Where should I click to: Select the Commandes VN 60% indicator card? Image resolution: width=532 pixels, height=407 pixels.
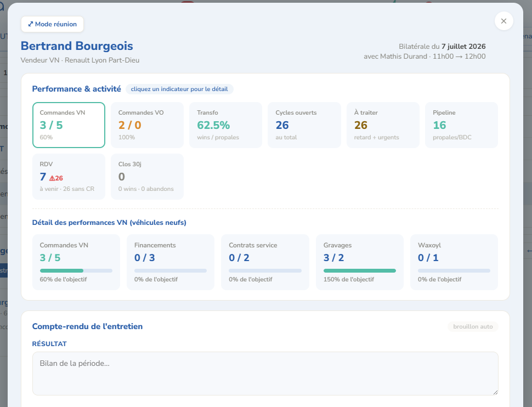[x=69, y=125]
